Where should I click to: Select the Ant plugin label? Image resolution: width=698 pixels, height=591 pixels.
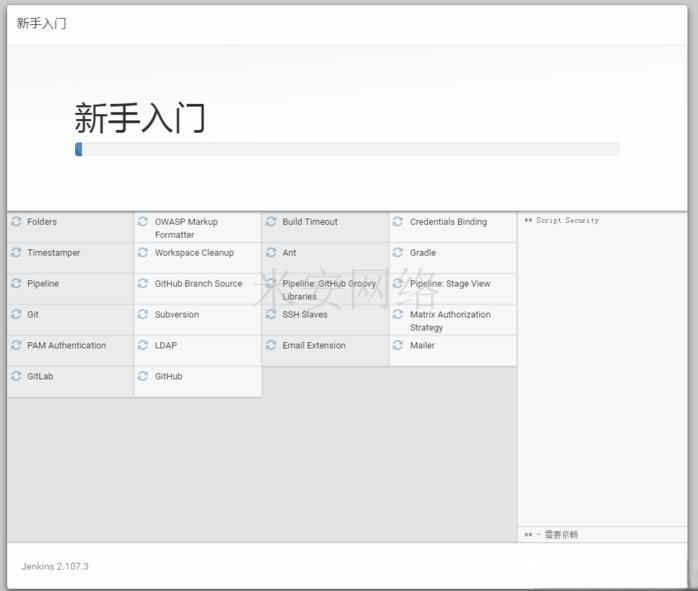point(289,253)
